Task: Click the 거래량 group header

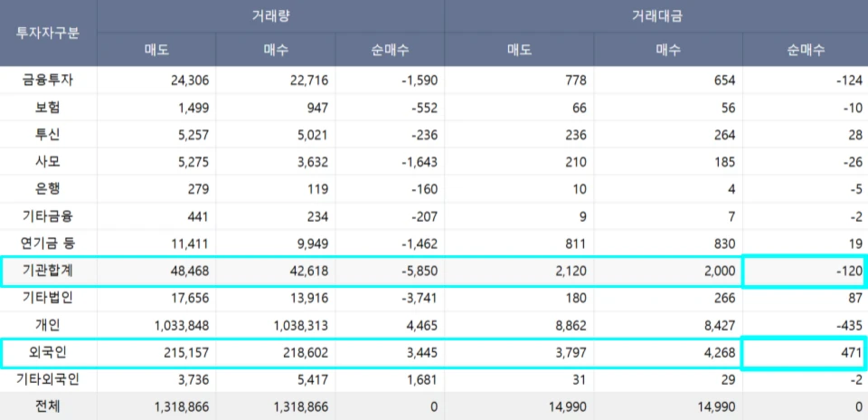Action: point(270,16)
